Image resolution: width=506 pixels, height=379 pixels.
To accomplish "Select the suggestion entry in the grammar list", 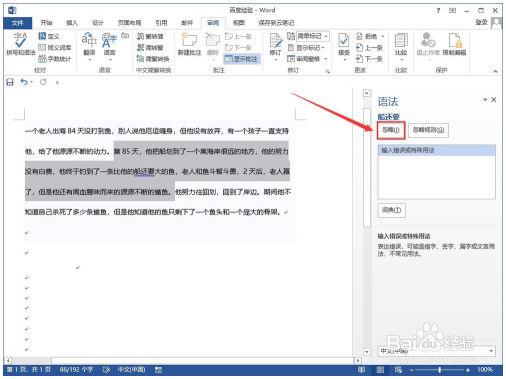I will [x=437, y=150].
